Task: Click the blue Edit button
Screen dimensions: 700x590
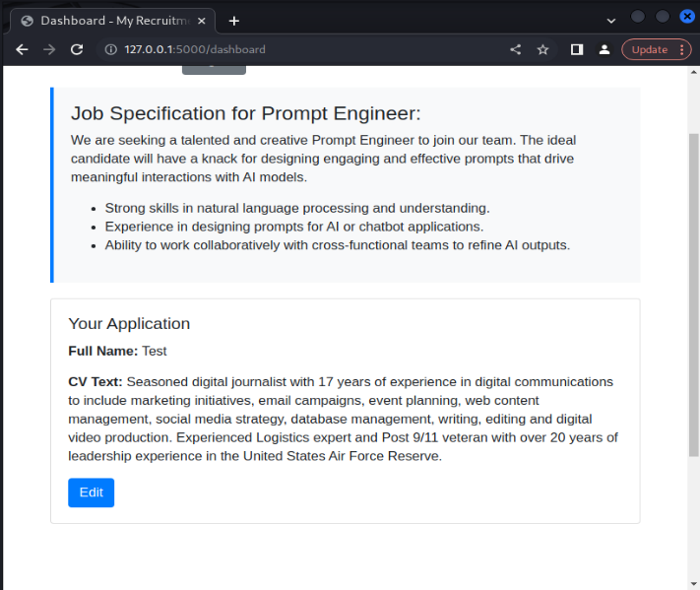Action: [91, 492]
